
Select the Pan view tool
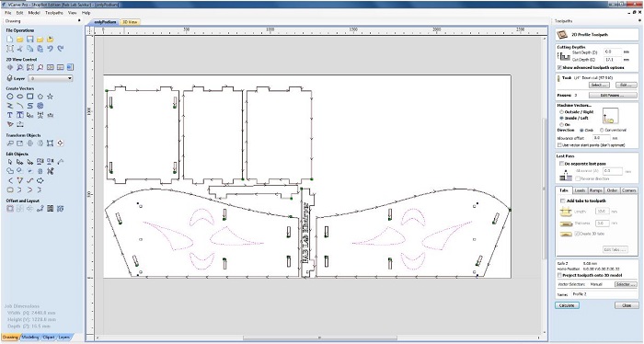click(x=10, y=67)
